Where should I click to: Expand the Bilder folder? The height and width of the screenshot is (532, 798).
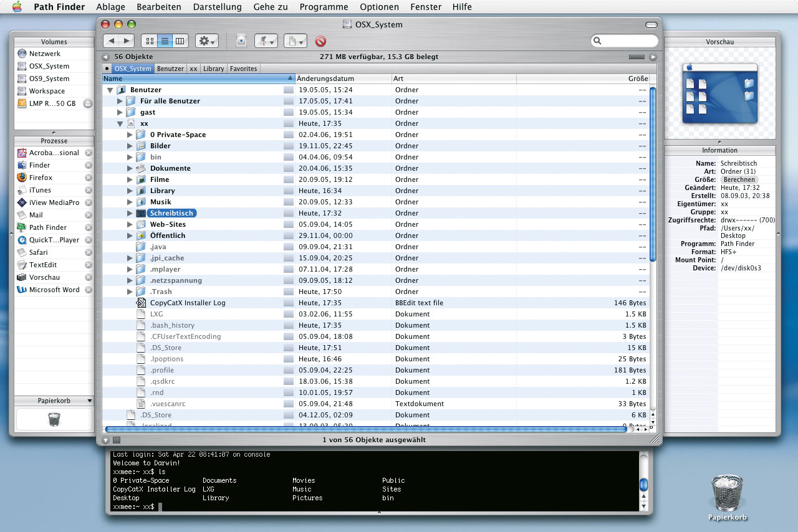pos(130,146)
